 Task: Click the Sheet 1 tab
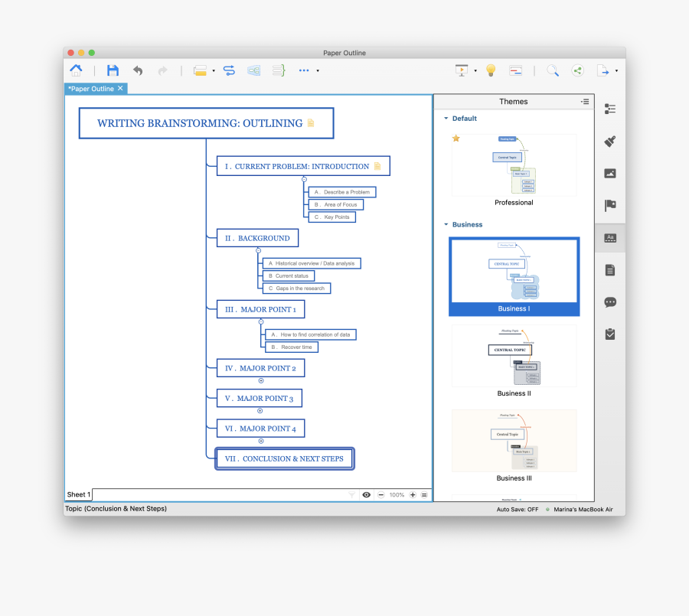[x=78, y=494]
